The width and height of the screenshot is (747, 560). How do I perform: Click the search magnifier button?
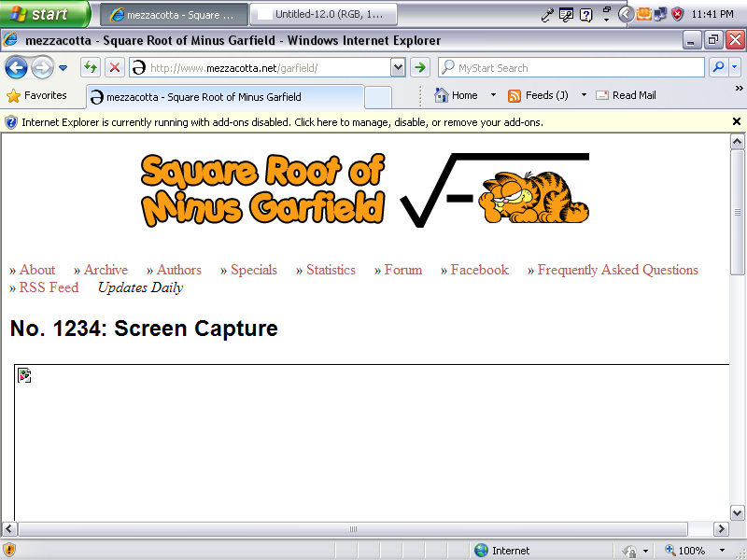[x=718, y=67]
